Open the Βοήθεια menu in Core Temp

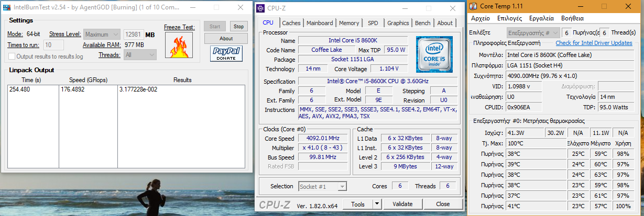573,18
